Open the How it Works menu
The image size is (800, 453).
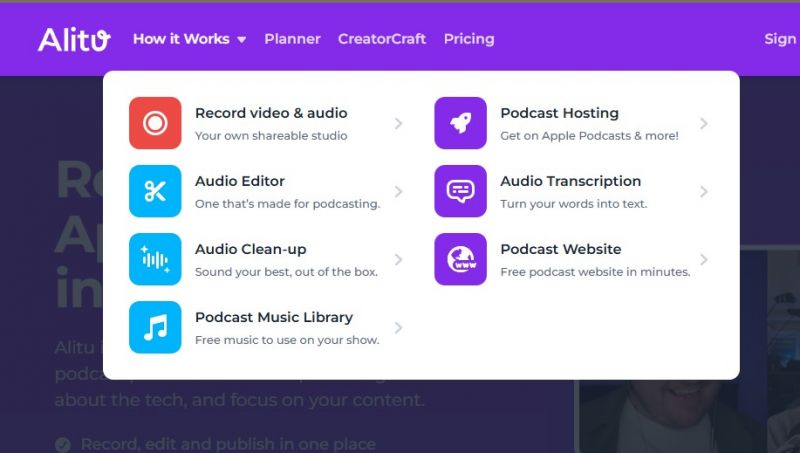coord(181,39)
